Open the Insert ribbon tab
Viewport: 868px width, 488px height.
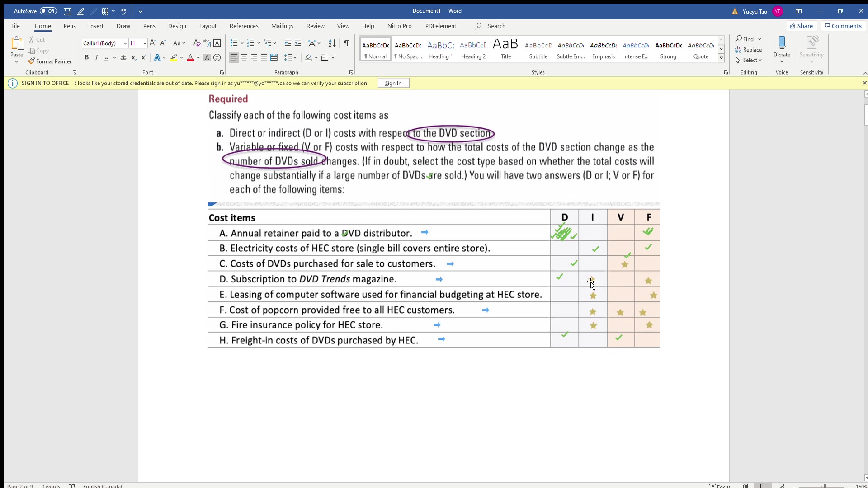pos(96,26)
